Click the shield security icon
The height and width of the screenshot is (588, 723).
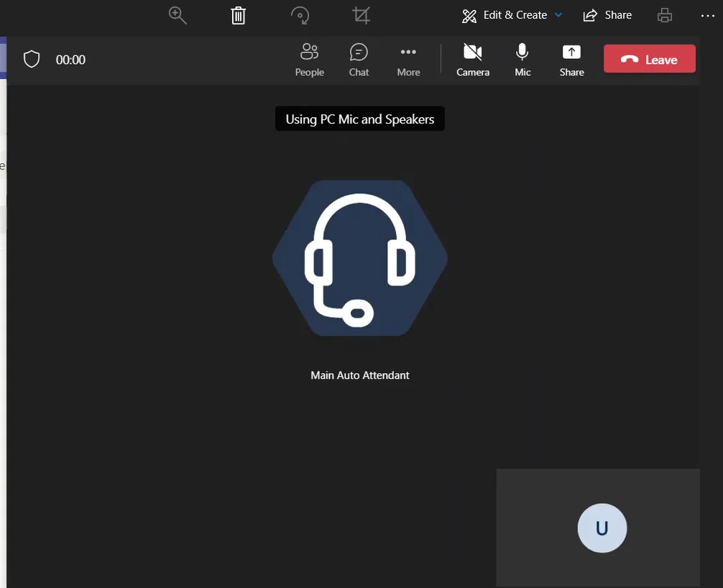tap(32, 59)
